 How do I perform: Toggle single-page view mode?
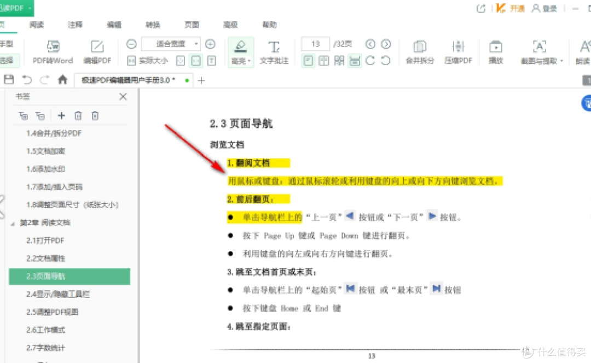point(308,61)
